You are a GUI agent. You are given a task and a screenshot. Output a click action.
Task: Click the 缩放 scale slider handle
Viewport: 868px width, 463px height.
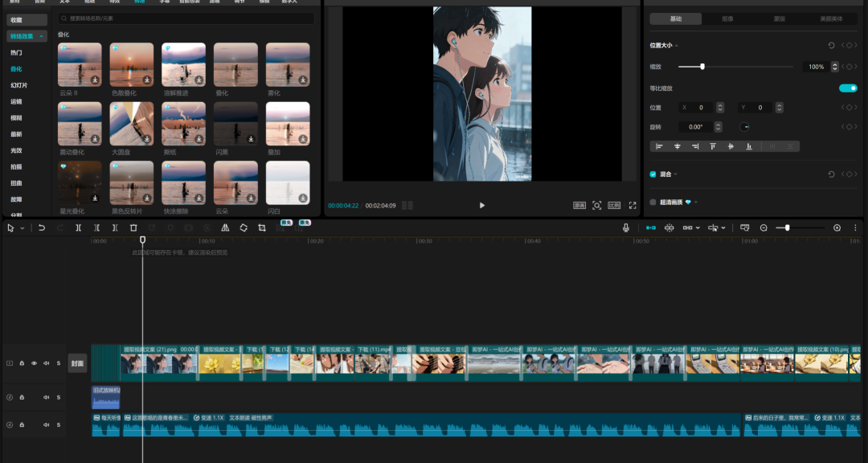click(x=702, y=67)
